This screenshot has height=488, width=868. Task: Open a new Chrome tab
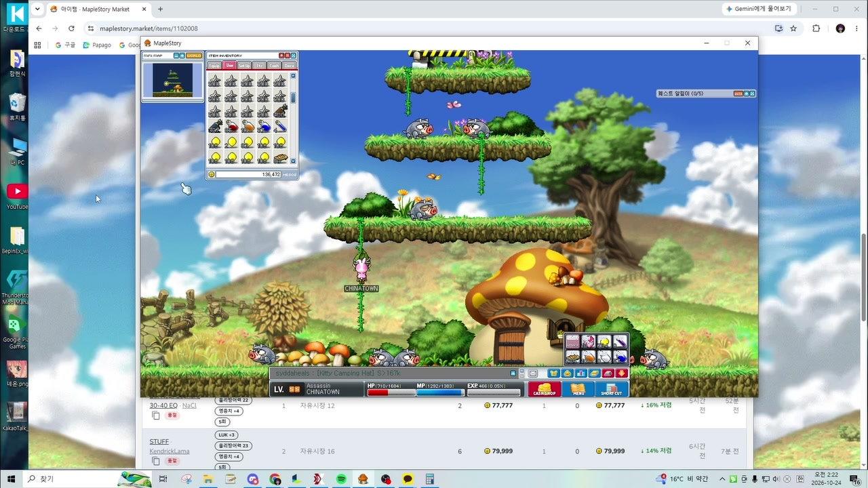click(x=160, y=9)
